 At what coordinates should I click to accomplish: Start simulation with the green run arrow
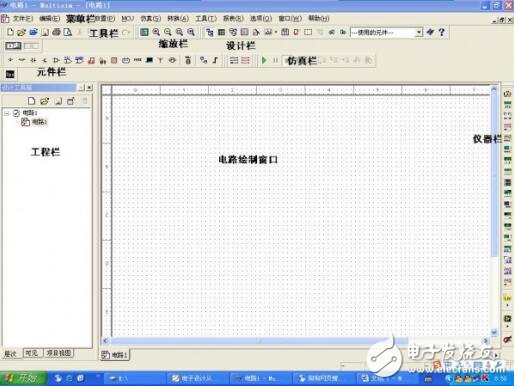(264, 60)
